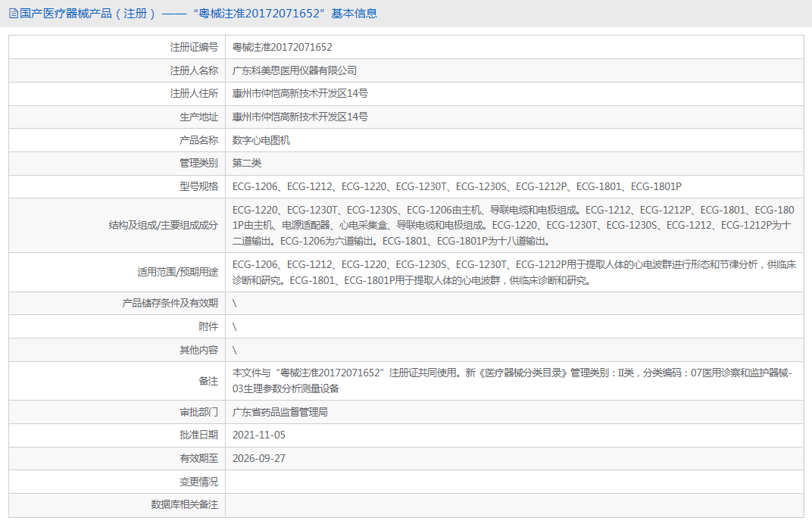Viewport: 812px width, 521px height.
Task: Click the 结构及组成/主要组成成分 label
Action: coord(163,225)
